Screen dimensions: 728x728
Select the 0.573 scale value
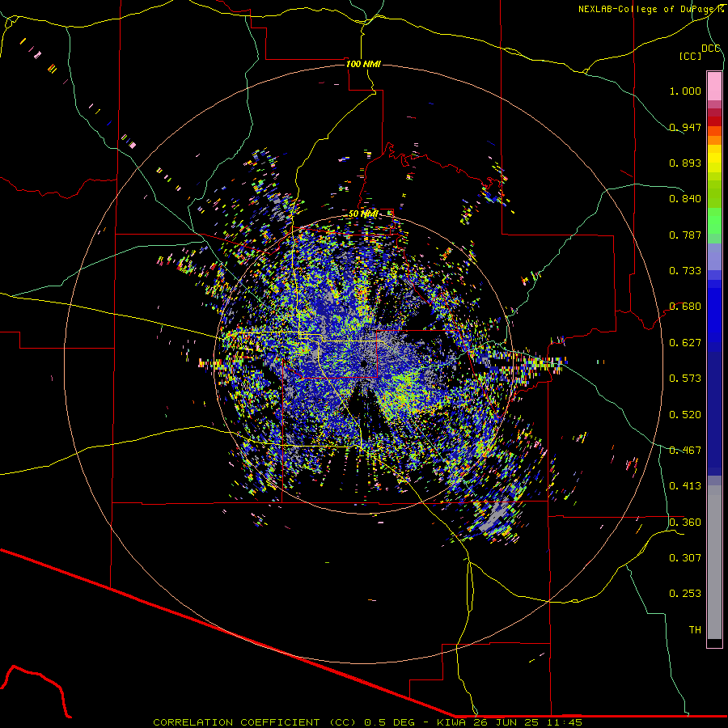tap(685, 379)
